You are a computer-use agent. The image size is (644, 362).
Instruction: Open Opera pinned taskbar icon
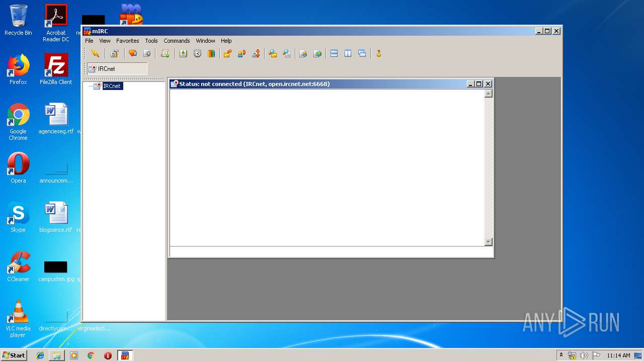coord(108,355)
